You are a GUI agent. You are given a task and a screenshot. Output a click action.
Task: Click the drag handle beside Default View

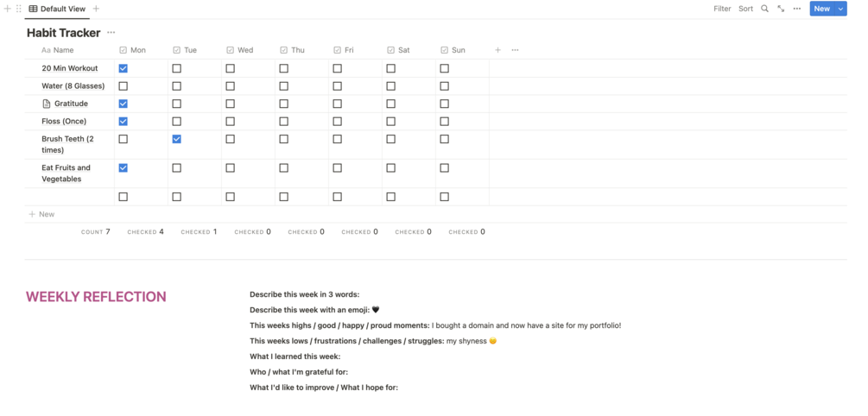(18, 9)
